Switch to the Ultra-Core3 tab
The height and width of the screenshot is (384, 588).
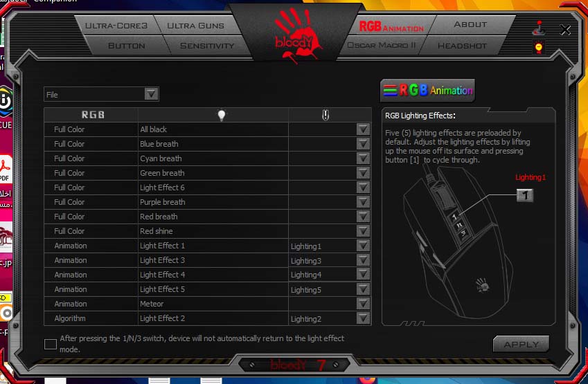116,26
